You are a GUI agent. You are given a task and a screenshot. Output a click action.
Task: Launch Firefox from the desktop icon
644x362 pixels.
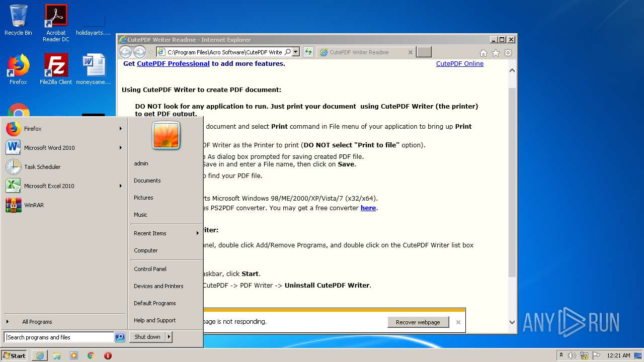(18, 69)
